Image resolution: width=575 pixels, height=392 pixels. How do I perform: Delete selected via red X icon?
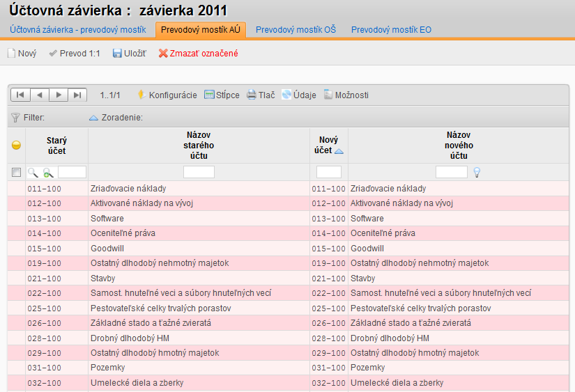coord(163,54)
